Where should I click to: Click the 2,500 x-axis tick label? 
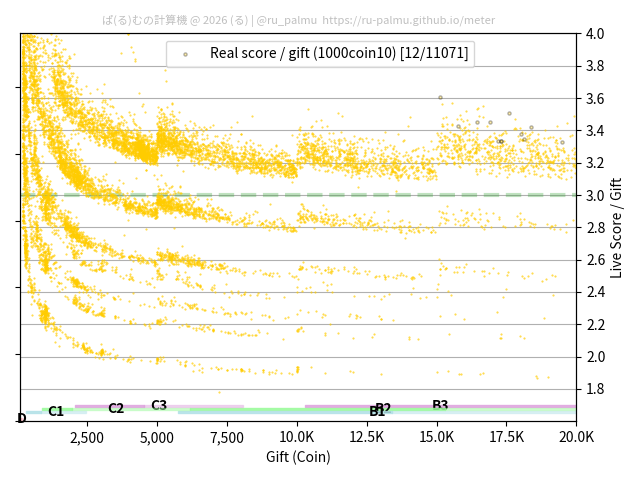pyautogui.click(x=87, y=437)
